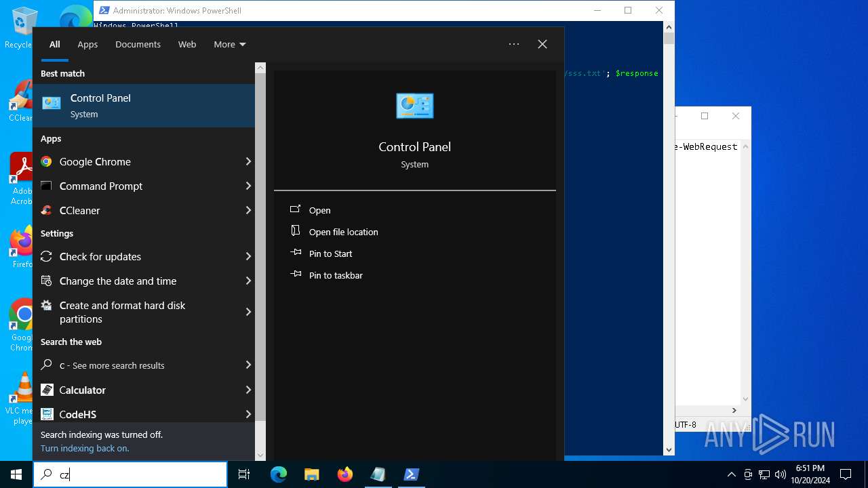This screenshot has height=488, width=868.
Task: Switch to Notepad taskbar window
Action: (378, 474)
